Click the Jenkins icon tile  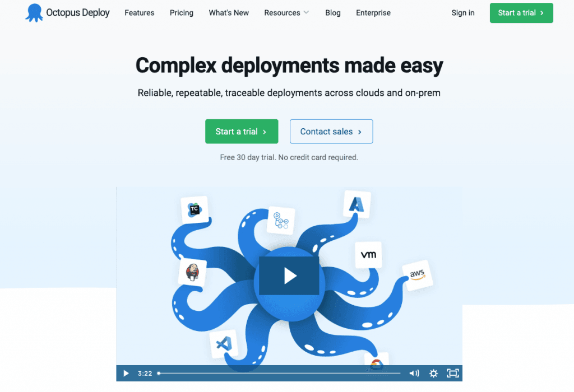[x=192, y=273]
